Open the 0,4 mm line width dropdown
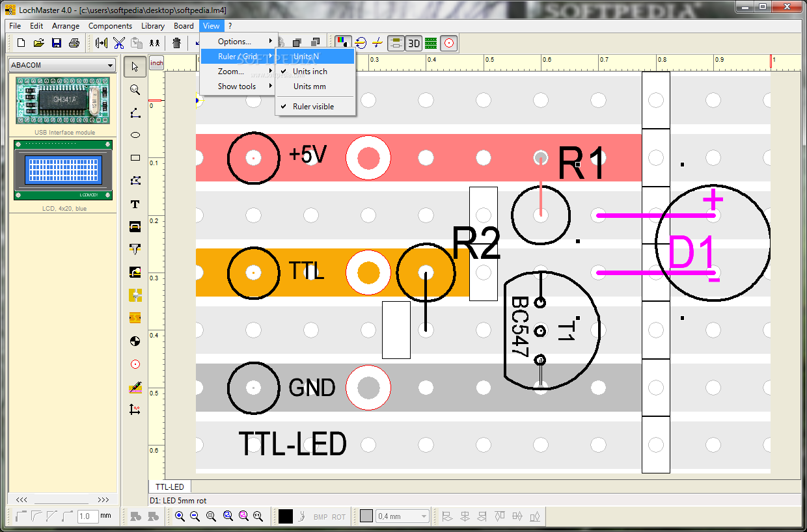Viewport: 807px width, 532px height. (403, 516)
